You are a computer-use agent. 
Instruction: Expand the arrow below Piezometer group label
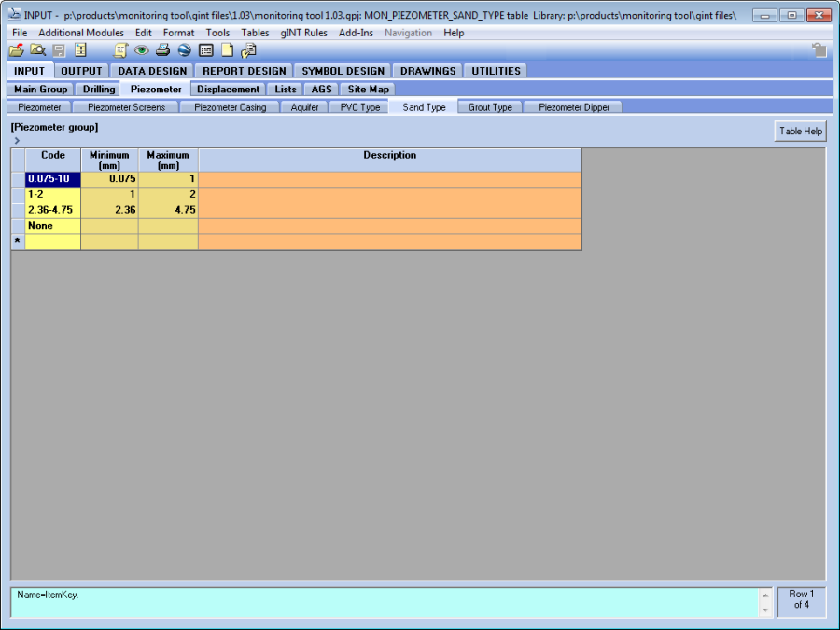pyautogui.click(x=17, y=140)
